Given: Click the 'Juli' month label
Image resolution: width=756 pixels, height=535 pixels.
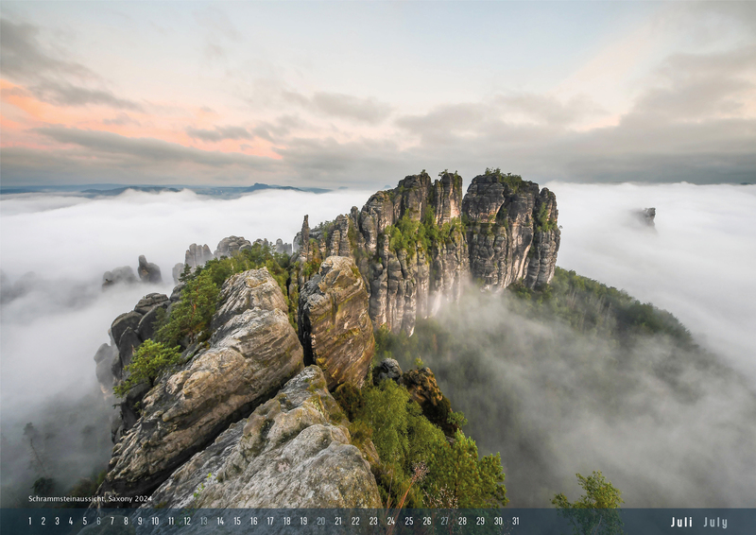Looking at the screenshot, I should click(681, 522).
